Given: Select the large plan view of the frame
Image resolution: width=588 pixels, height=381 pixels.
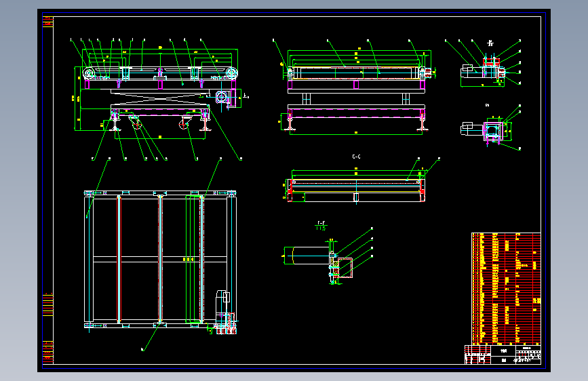Looking at the screenshot, I should 161,262.
